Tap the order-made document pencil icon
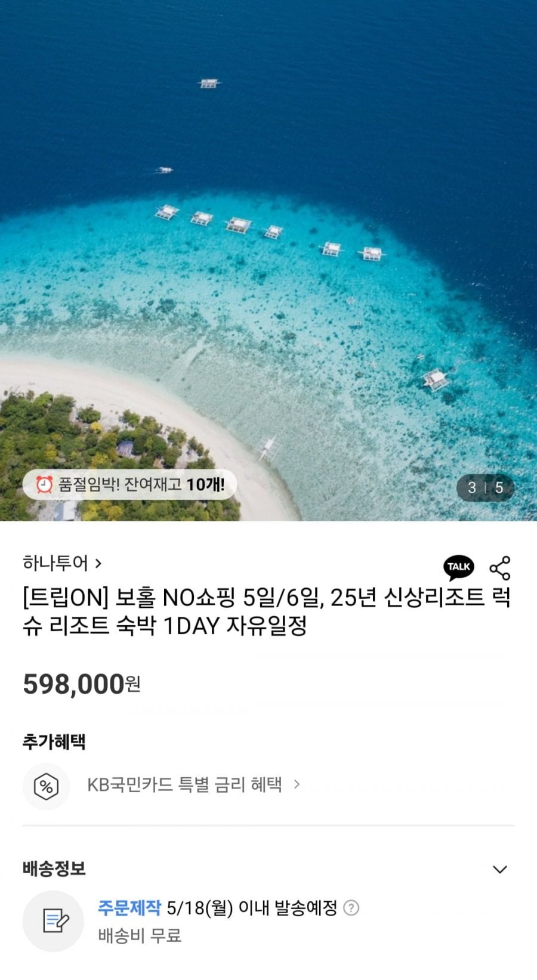 click(x=53, y=921)
